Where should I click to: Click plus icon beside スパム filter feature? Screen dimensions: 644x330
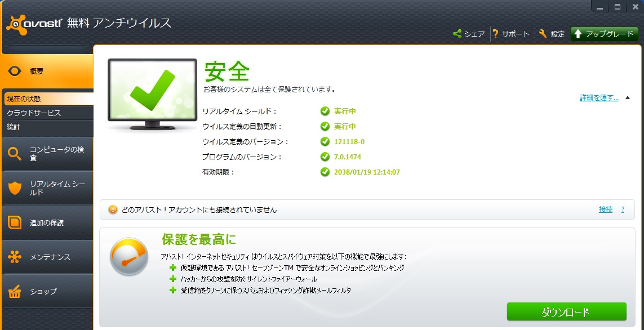(x=173, y=290)
